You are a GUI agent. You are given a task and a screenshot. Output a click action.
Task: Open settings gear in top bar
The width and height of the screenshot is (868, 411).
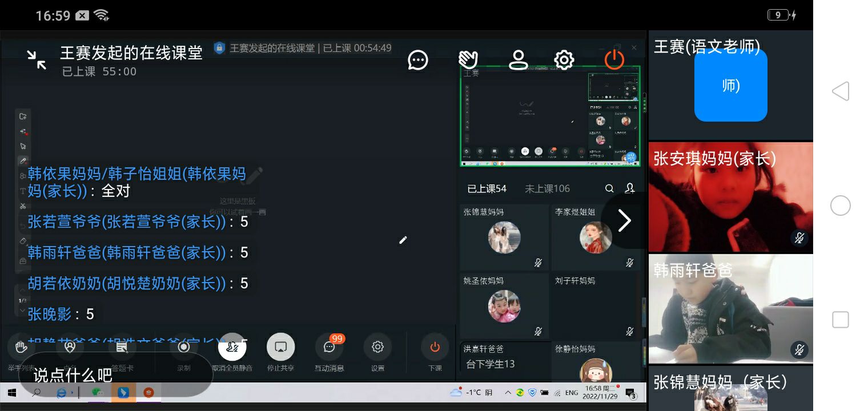coord(564,60)
